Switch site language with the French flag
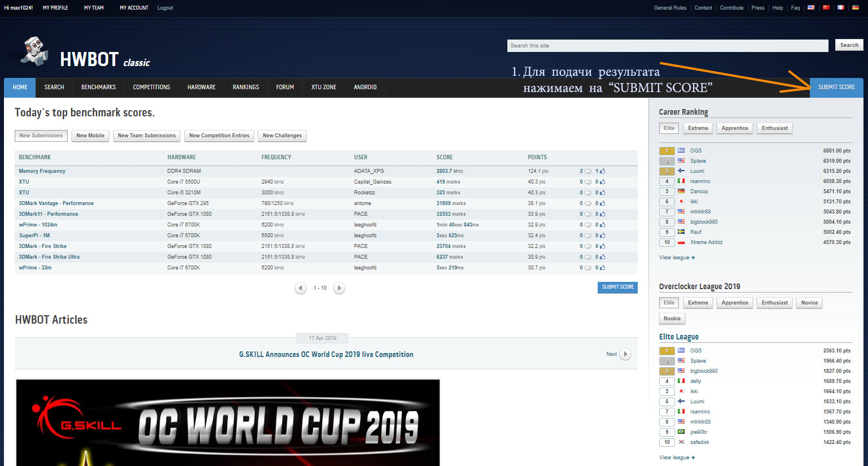 coord(841,8)
